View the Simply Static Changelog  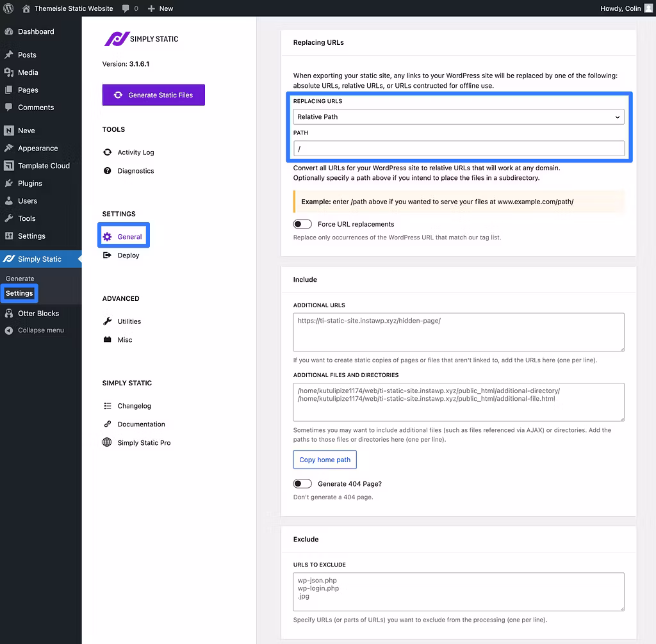coord(133,405)
